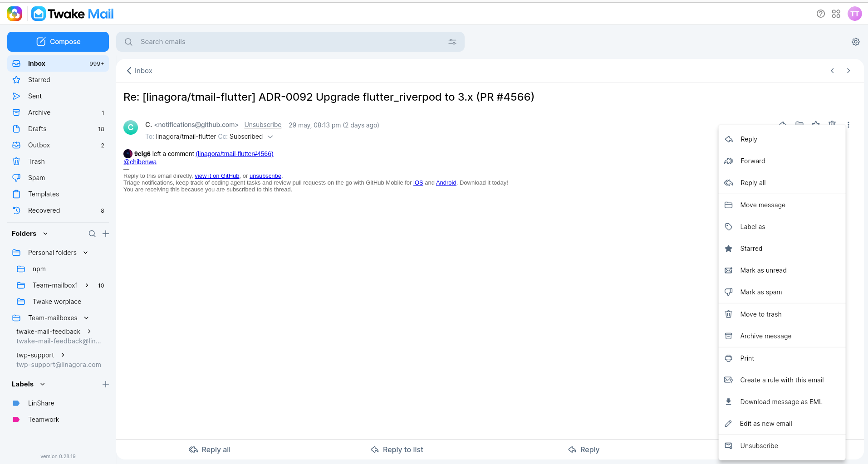Open Spam folder in sidebar

tap(58, 178)
